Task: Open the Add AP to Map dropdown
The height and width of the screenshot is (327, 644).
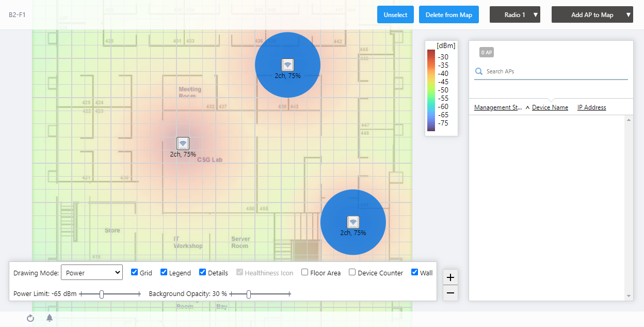Action: pyautogui.click(x=592, y=15)
